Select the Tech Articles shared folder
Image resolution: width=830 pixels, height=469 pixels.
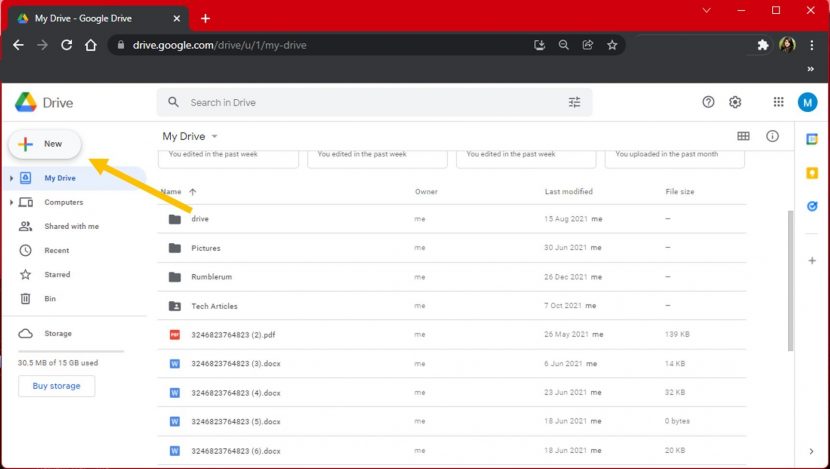pos(452,305)
